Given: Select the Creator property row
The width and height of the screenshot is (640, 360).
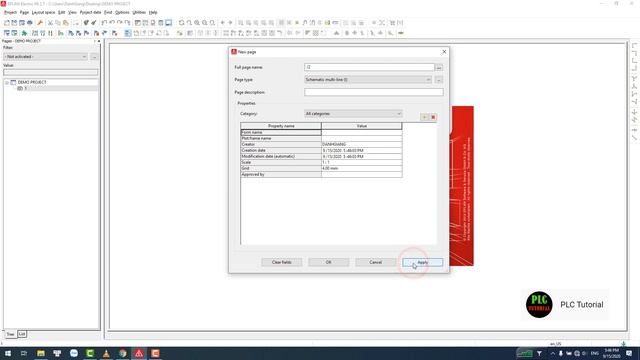Looking at the screenshot, I should click(x=321, y=144).
